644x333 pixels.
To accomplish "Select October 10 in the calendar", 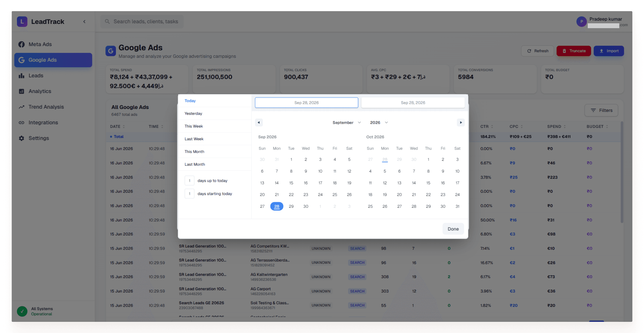I will tap(457, 171).
